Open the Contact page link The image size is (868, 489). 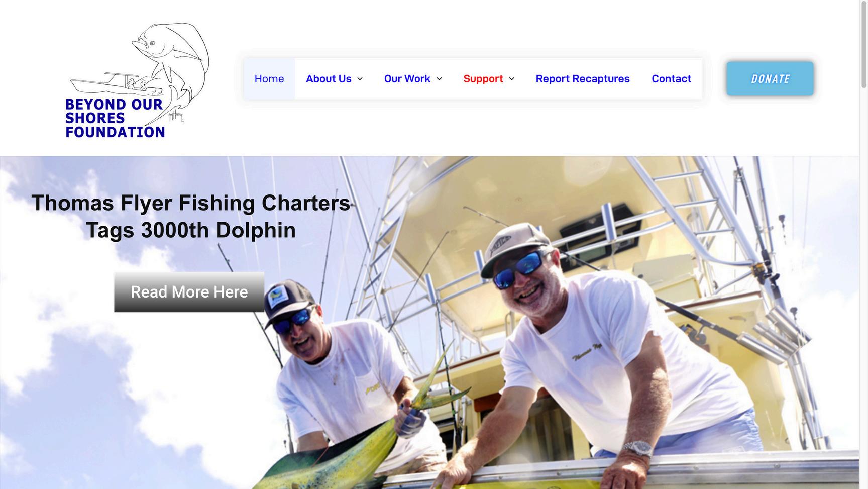[671, 79]
